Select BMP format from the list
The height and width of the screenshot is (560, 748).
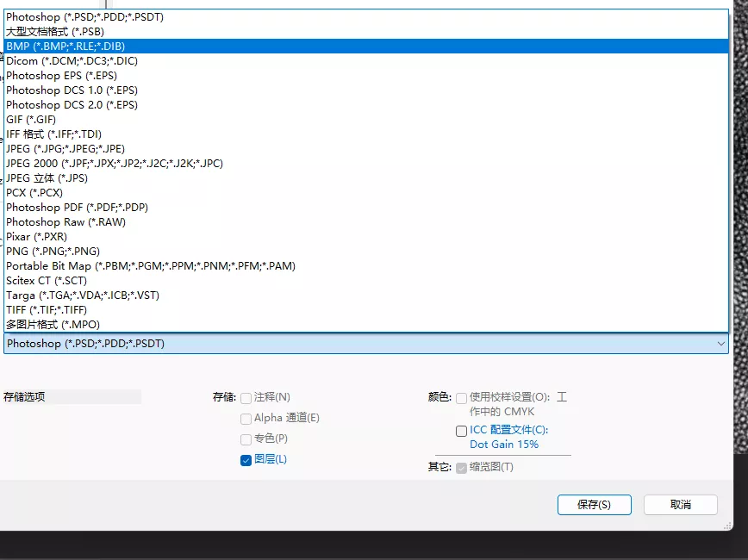[69, 47]
